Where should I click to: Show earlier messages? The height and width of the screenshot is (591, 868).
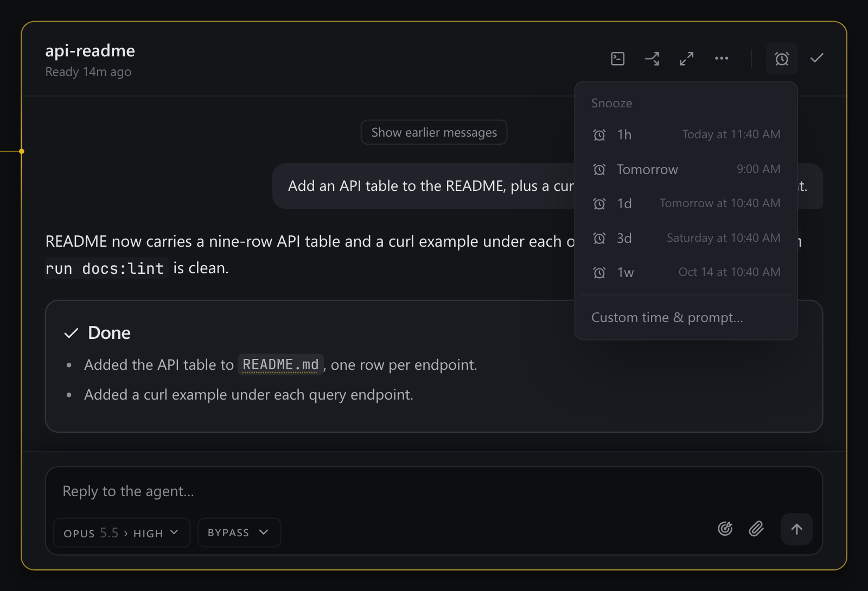pos(434,132)
